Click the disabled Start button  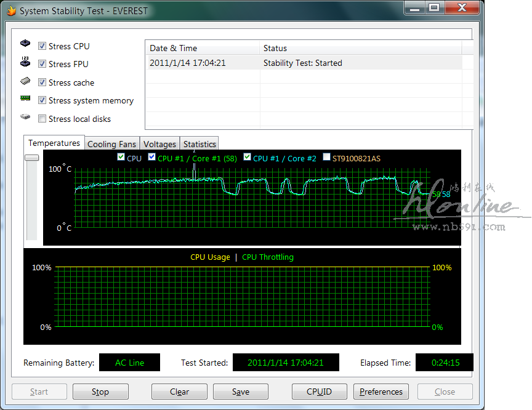[x=39, y=392]
